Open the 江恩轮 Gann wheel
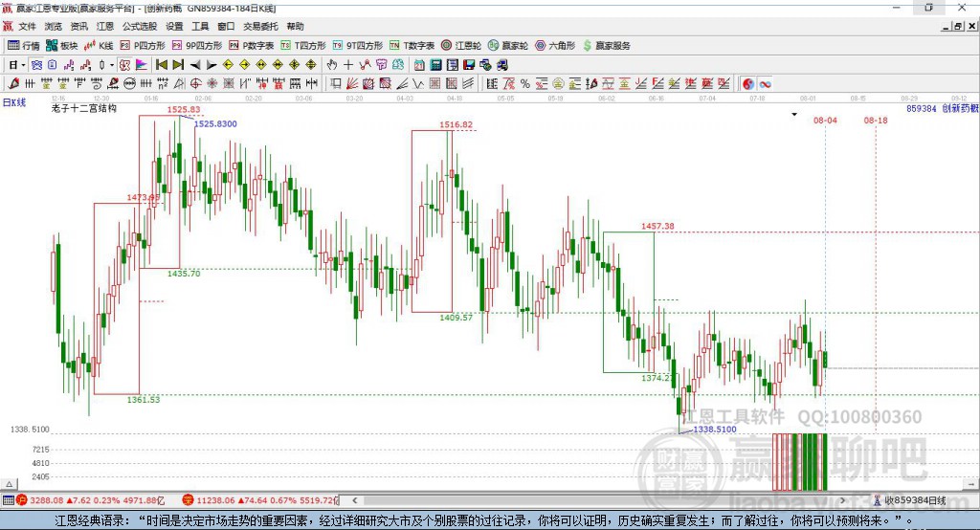 pos(461,46)
